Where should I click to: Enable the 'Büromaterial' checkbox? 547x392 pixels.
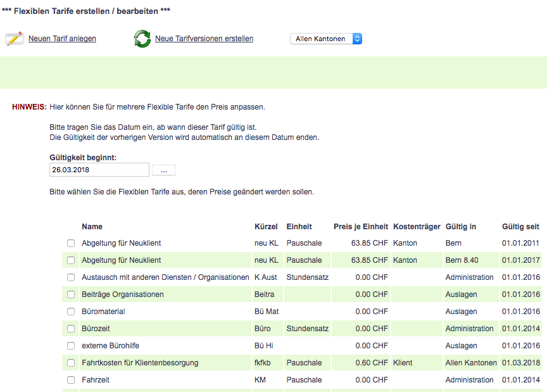coord(71,312)
